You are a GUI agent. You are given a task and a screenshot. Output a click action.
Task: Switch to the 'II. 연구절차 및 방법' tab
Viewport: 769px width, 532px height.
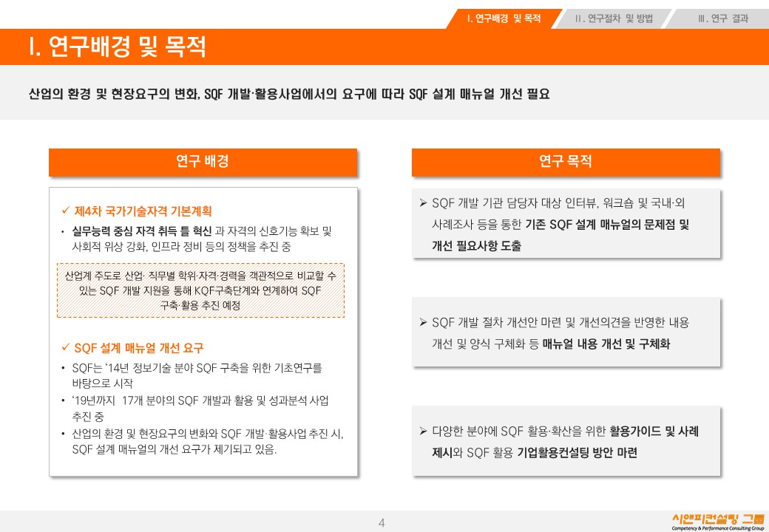tap(614, 18)
